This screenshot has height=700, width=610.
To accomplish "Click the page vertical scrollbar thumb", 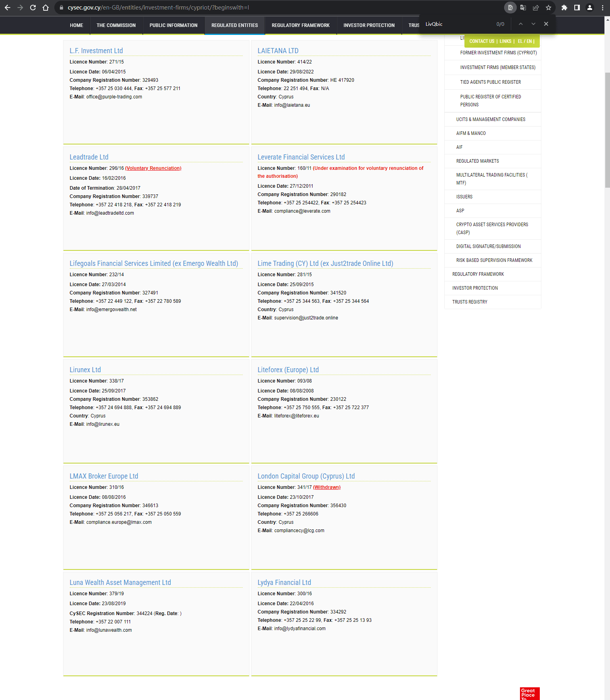I will click(x=607, y=130).
